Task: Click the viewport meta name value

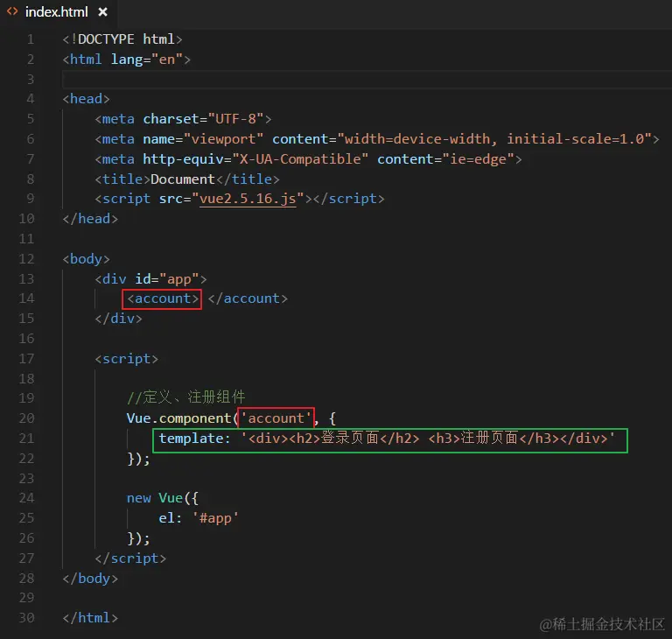Action: tap(223, 139)
